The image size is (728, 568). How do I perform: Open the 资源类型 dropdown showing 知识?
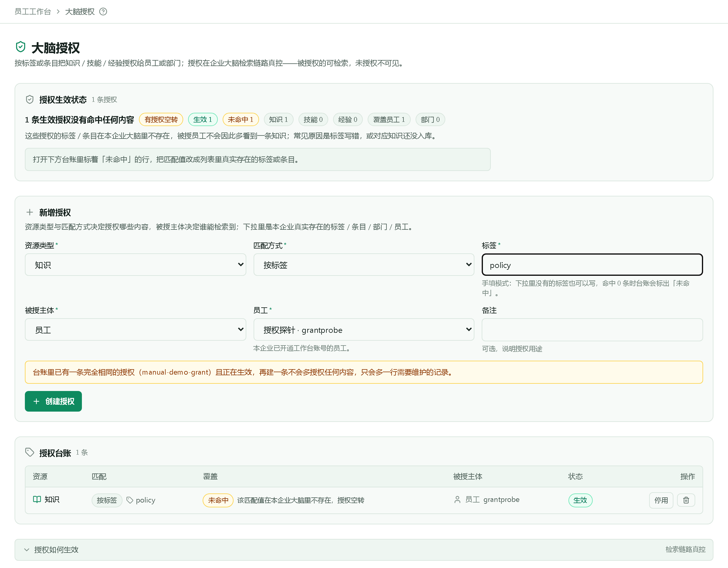click(135, 265)
